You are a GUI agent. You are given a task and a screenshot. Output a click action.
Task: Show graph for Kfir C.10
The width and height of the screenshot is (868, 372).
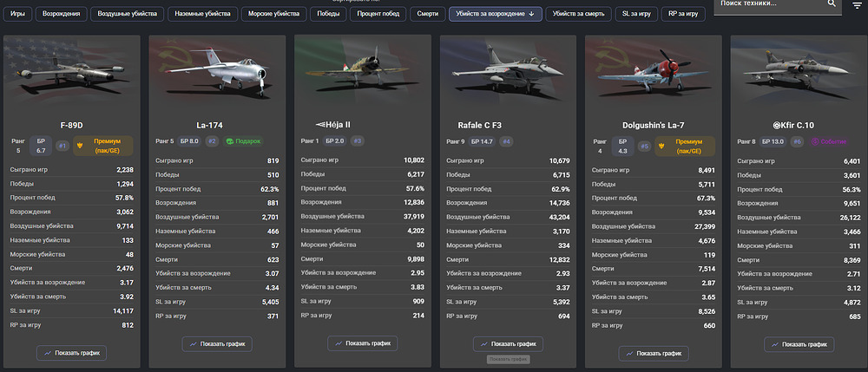pos(799,344)
